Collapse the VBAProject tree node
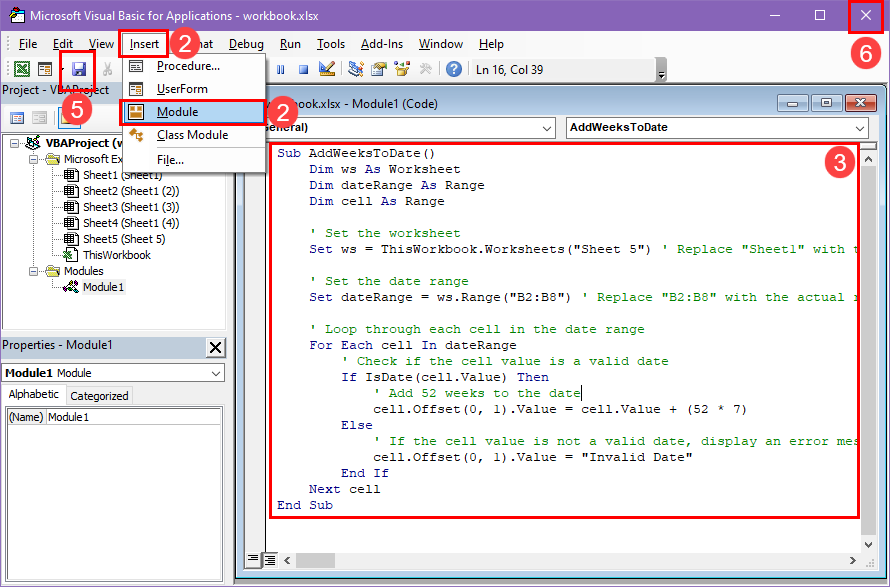890x587 pixels. coord(15,144)
